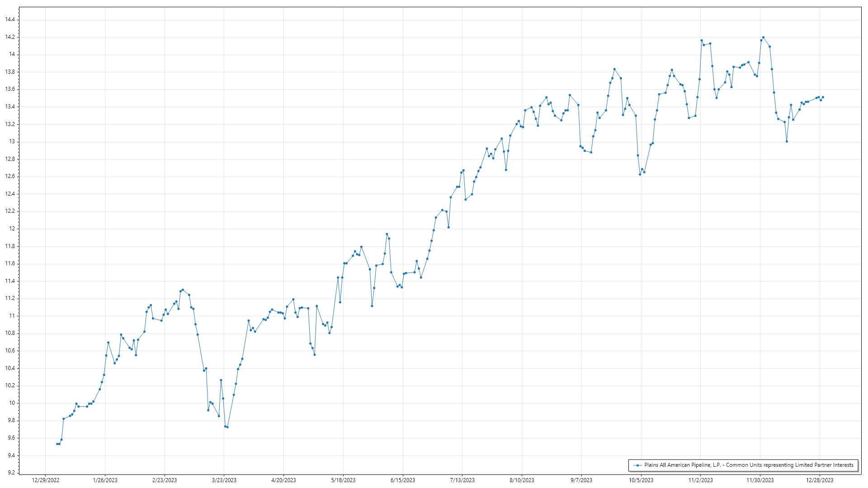Click the 11/2/2023 x-axis date label
Image resolution: width=868 pixels, height=488 pixels.
tap(700, 480)
